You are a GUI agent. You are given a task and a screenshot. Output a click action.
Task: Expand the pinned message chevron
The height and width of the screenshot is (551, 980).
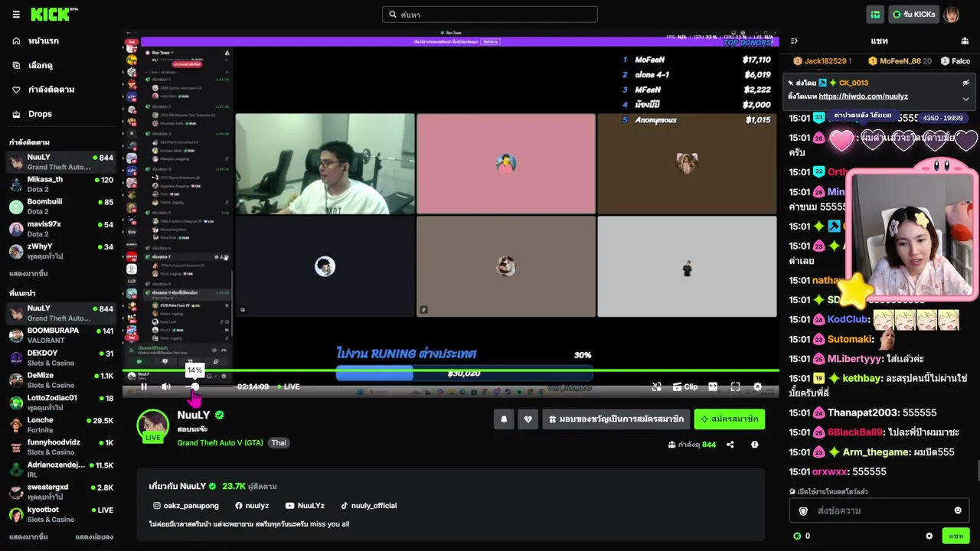tap(965, 98)
